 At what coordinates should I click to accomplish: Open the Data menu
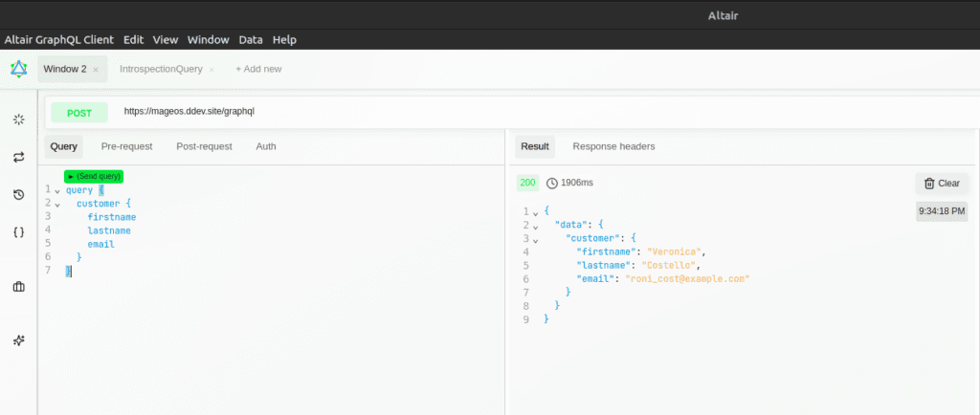point(251,40)
